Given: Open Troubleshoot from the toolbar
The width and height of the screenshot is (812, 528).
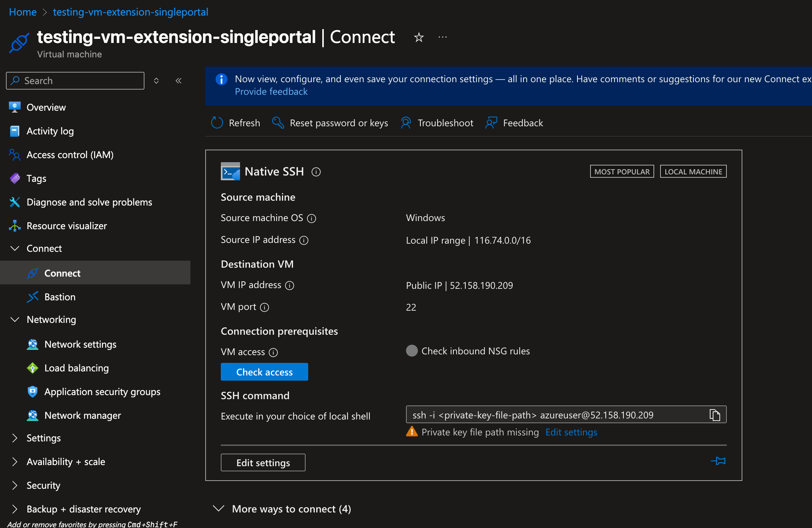Looking at the screenshot, I should [x=406, y=123].
